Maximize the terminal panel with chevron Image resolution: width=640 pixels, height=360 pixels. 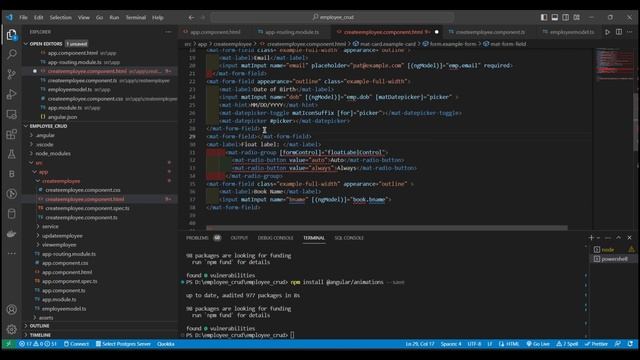[618, 238]
